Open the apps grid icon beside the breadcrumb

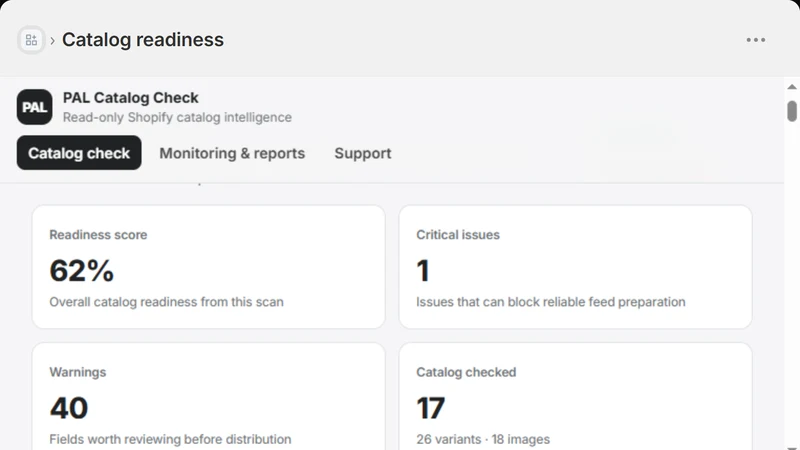31,40
